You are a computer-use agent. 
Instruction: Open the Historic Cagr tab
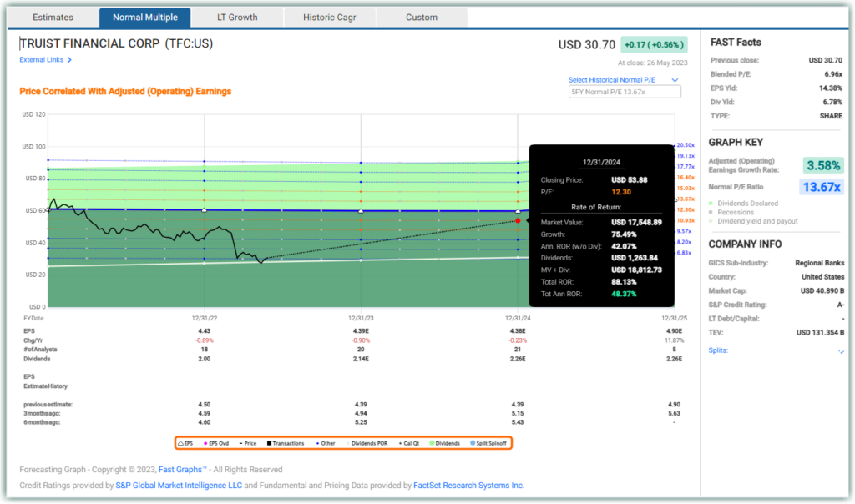[329, 17]
